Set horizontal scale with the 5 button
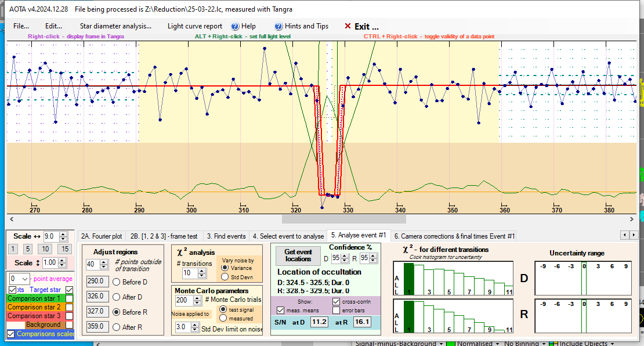 coord(27,248)
